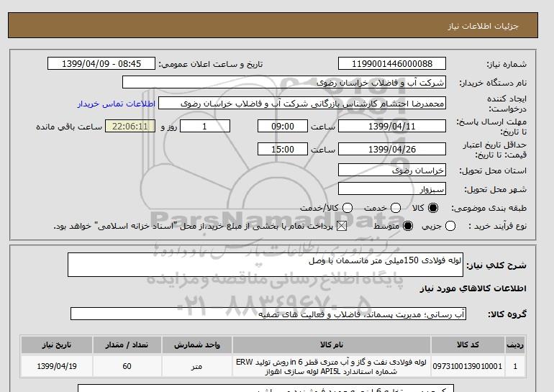The width and height of the screenshot is (554, 392).
Task: Click the quantity cell 60
Action: (x=127, y=366)
